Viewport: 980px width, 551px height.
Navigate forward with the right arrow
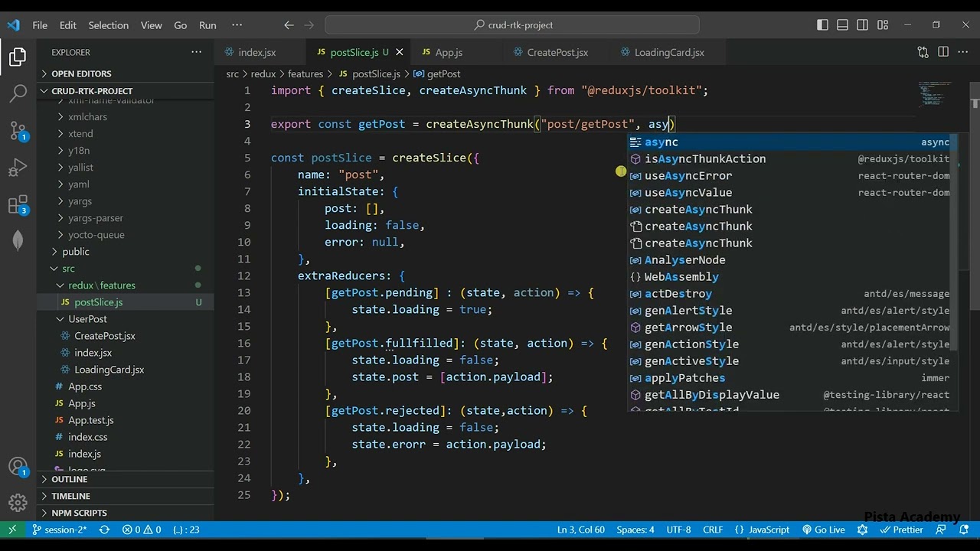(310, 25)
